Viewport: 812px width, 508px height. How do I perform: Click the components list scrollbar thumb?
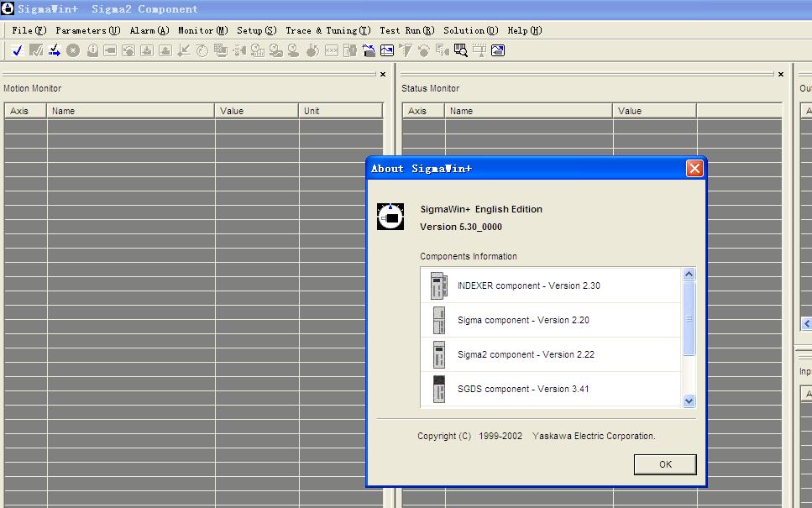pyautogui.click(x=689, y=318)
